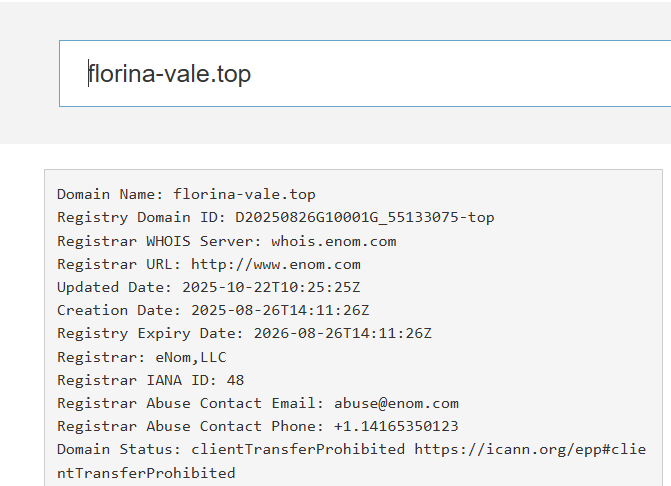Click the Registry Domain ID value
Image resolution: width=671 pixels, height=486 pixels.
pyautogui.click(x=365, y=217)
